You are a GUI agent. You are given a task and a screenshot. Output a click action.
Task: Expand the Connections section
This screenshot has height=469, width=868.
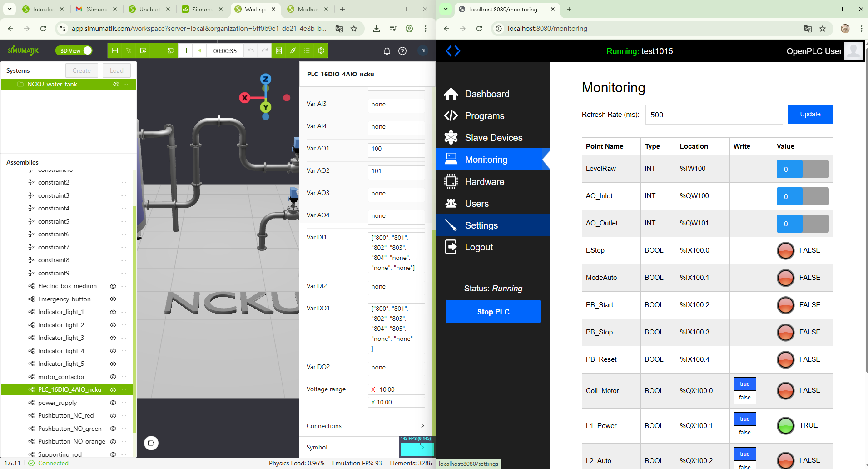tap(422, 426)
